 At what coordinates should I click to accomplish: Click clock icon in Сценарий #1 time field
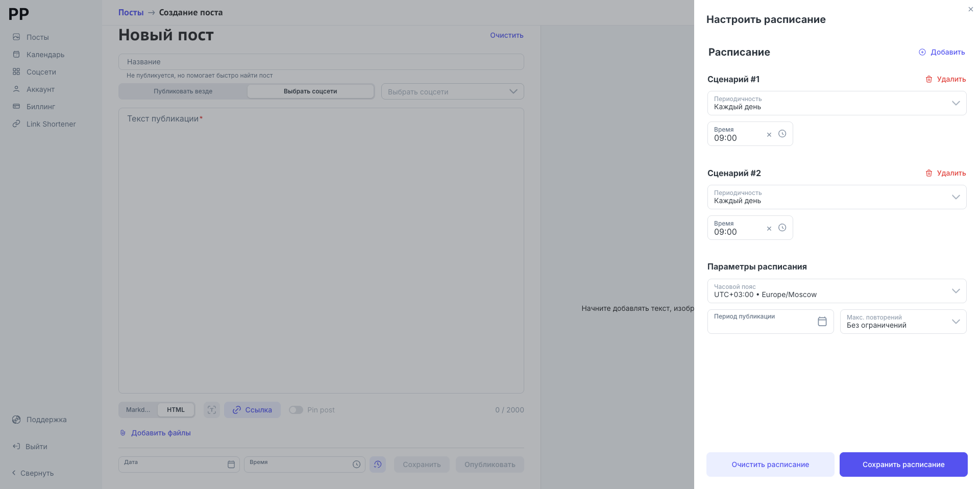click(782, 134)
